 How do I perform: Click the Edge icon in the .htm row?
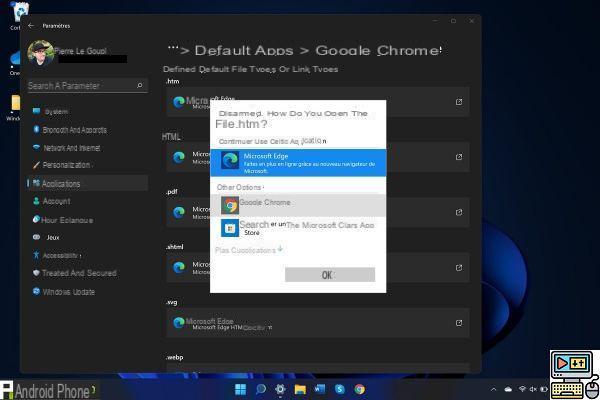click(179, 102)
